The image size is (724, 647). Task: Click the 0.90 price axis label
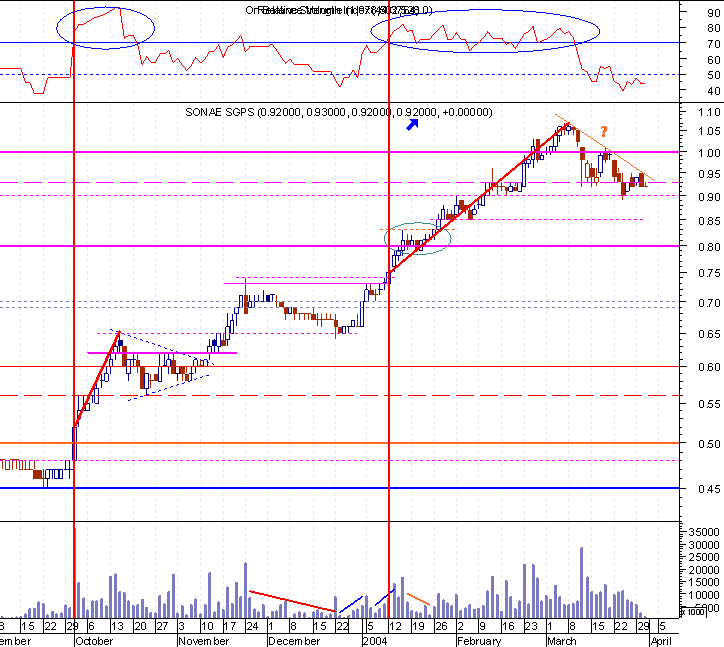pyautogui.click(x=709, y=197)
